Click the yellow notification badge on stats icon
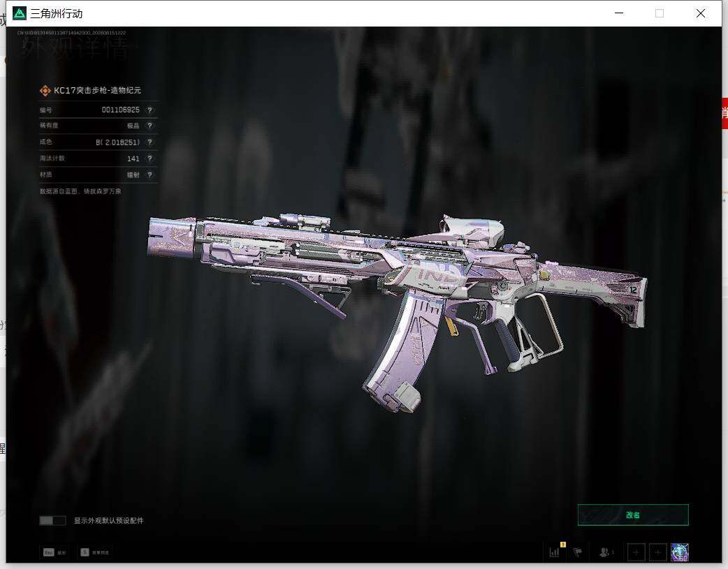This screenshot has height=569, width=728. point(562,545)
